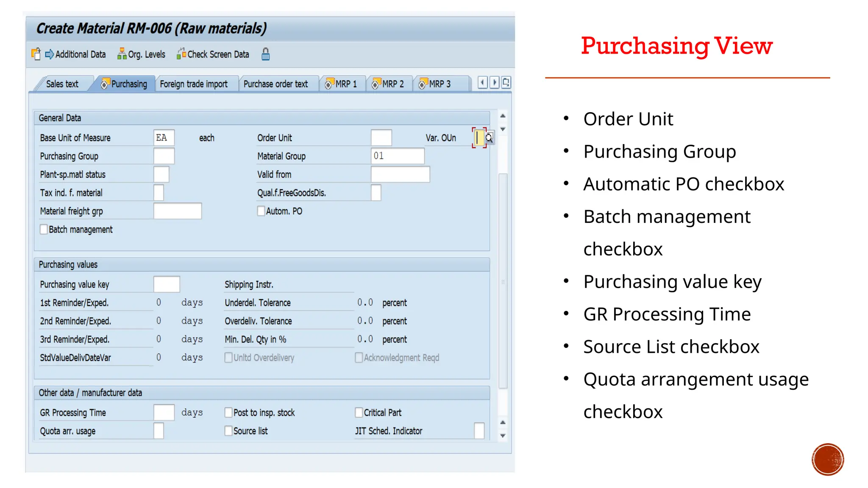Image resolution: width=868 pixels, height=488 pixels.
Task: Tick the Batch management checkbox
Action: pos(44,229)
